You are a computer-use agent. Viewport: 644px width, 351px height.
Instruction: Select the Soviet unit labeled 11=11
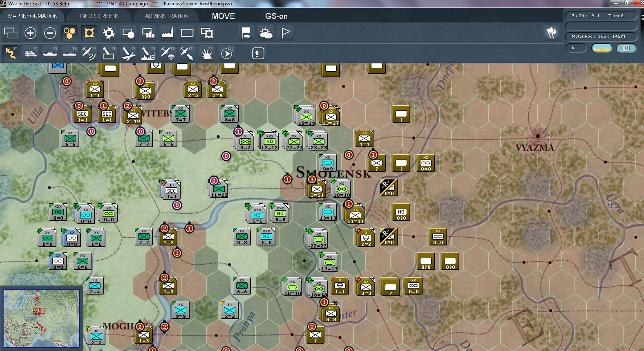pyautogui.click(x=355, y=214)
